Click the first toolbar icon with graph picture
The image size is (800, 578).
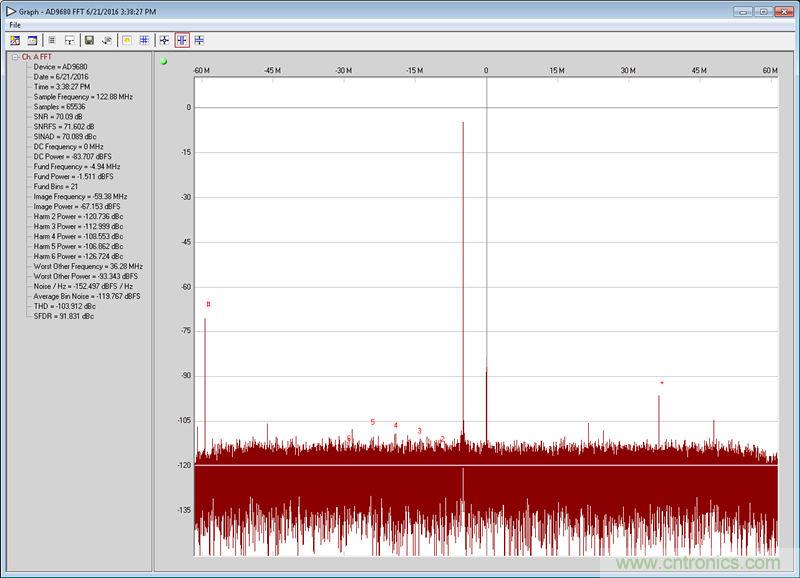(15, 40)
